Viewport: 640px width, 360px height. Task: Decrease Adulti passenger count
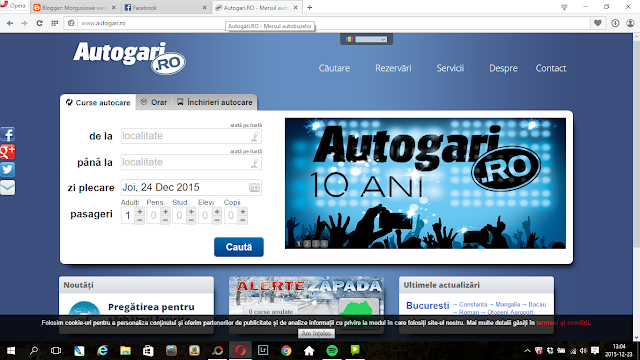point(140,220)
